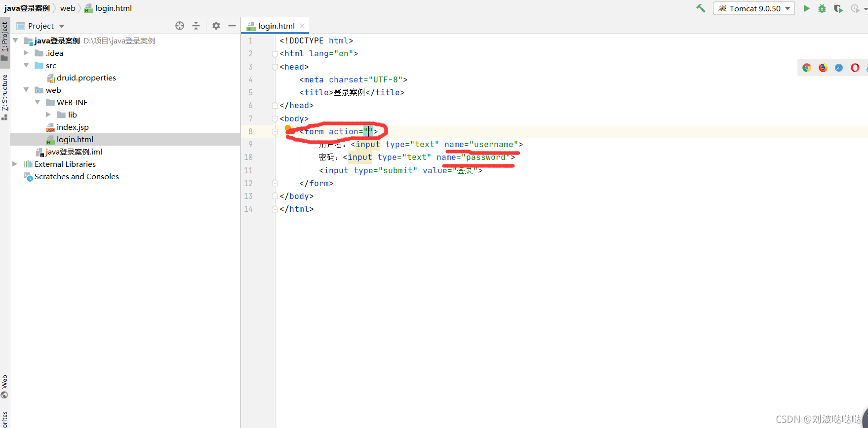Select the External Libraries label
Screen dimensions: 868x428
tap(65, 164)
